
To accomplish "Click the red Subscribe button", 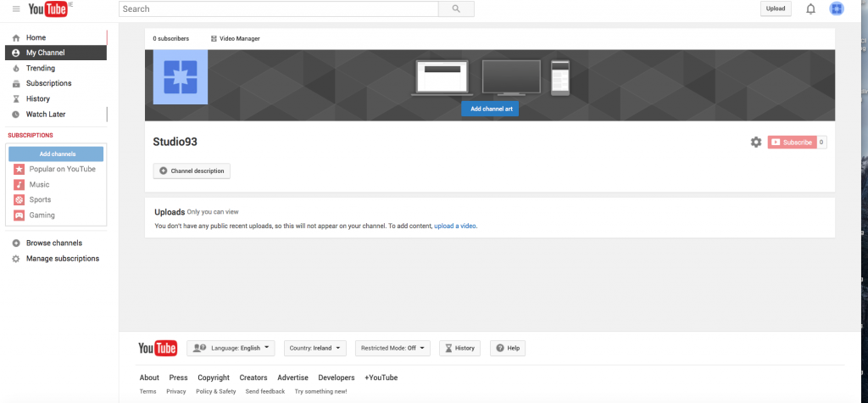I will (x=792, y=143).
